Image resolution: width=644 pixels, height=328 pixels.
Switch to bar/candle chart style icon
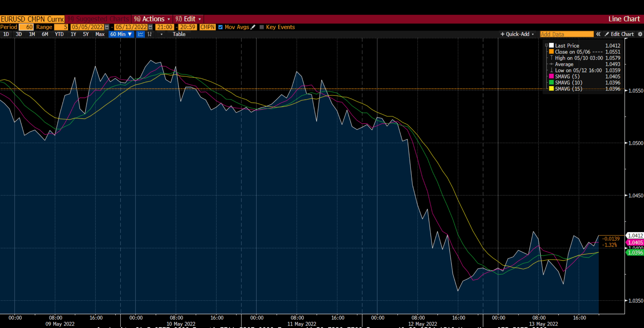click(x=150, y=34)
